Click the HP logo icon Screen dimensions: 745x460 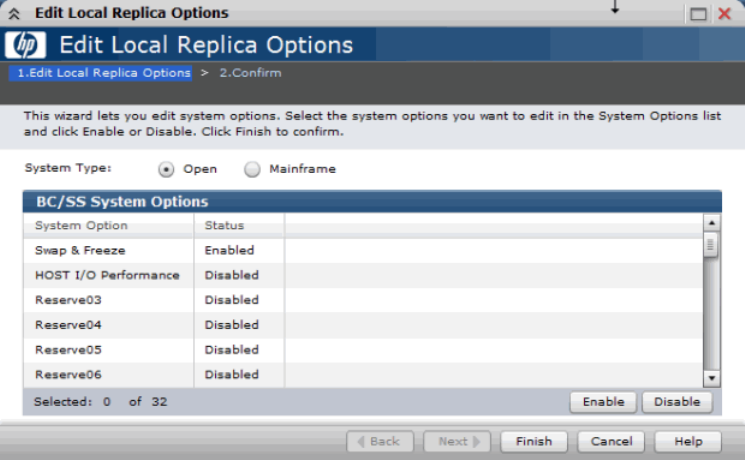tap(25, 45)
